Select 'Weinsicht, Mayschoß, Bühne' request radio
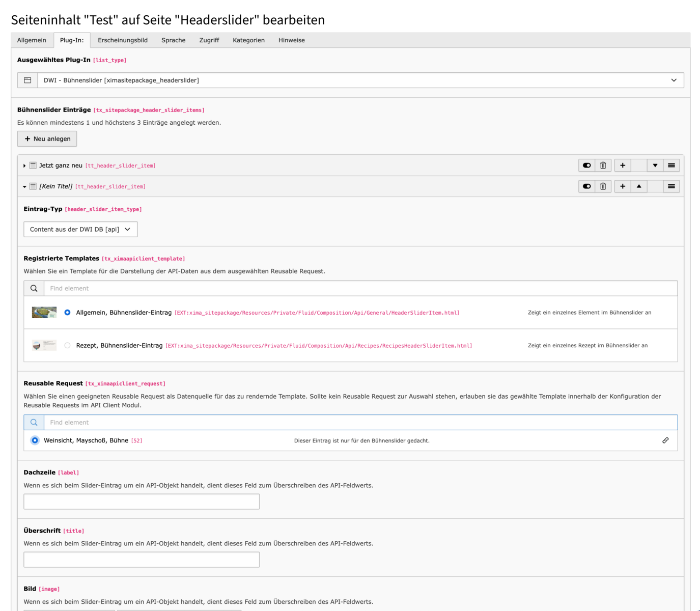 pos(35,440)
